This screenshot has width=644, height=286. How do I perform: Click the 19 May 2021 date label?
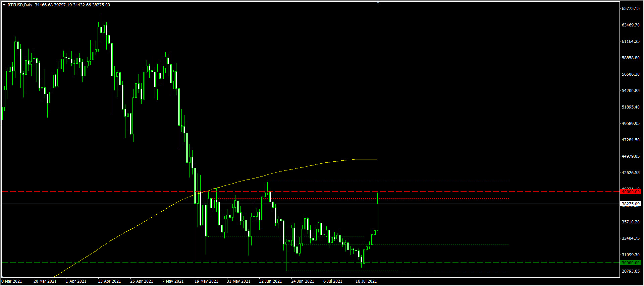pos(206,281)
